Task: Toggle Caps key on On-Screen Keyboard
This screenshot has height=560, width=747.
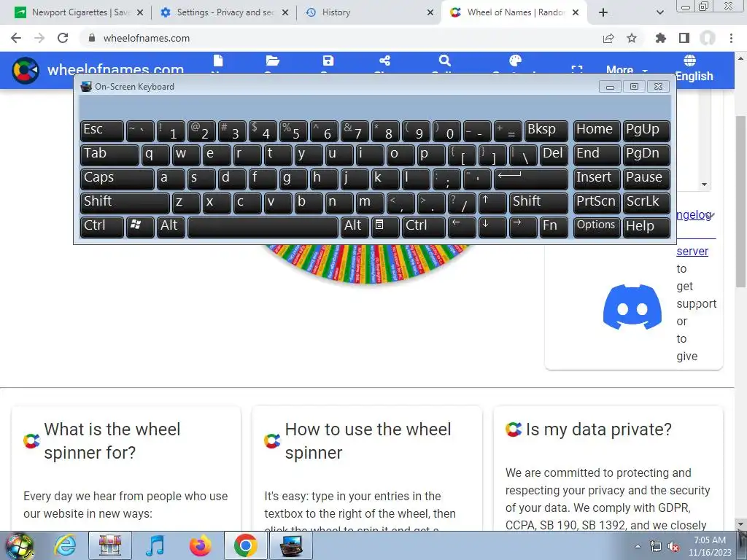Action: pos(117,179)
